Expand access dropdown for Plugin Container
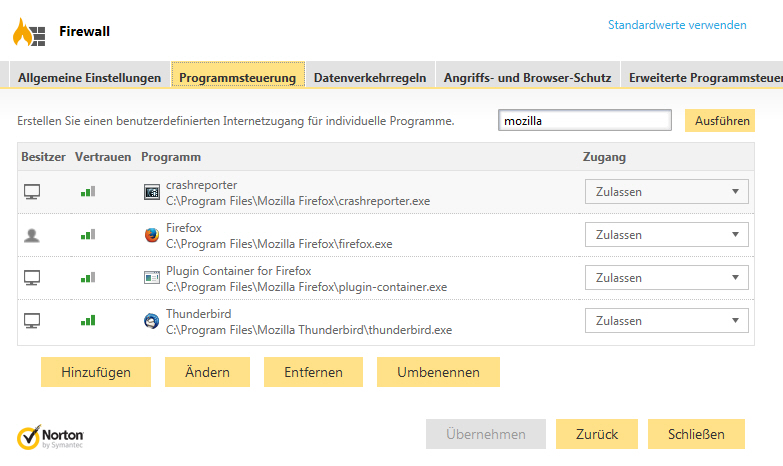Image resolution: width=783 pixels, height=466 pixels. point(666,278)
